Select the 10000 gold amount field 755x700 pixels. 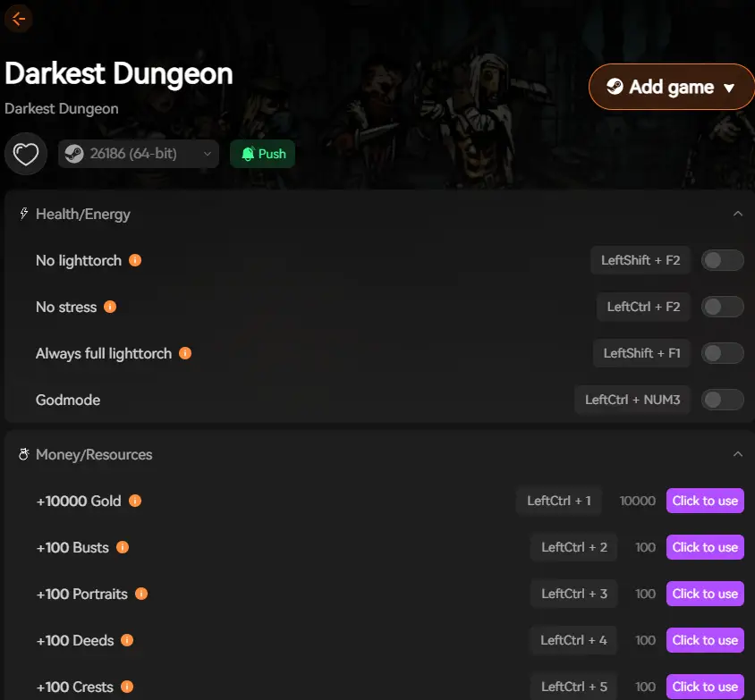click(637, 501)
